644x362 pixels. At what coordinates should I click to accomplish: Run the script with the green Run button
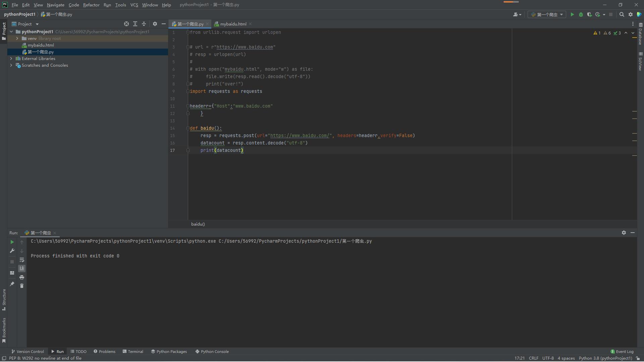pos(572,14)
